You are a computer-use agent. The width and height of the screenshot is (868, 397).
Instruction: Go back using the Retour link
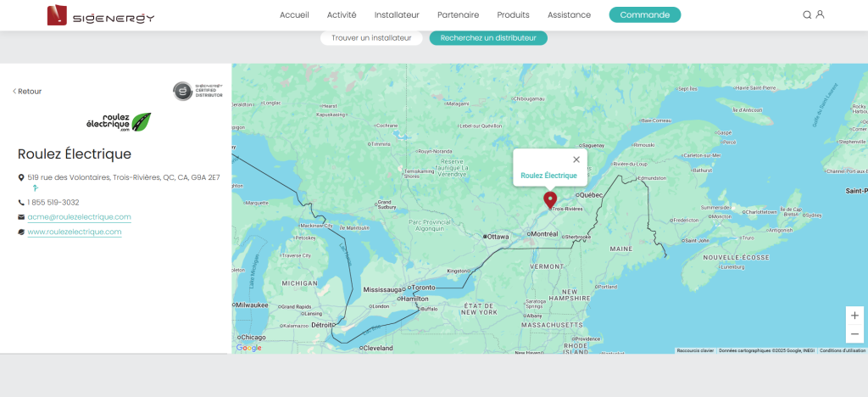[x=27, y=92]
